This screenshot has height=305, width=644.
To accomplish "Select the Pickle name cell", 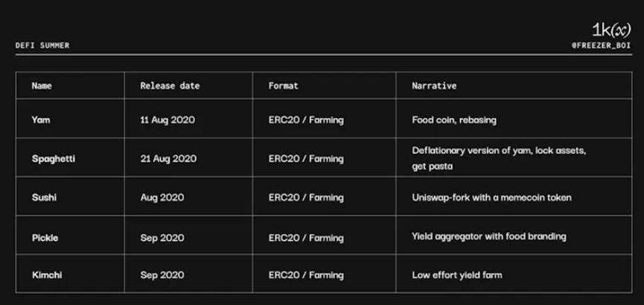I will [x=45, y=237].
